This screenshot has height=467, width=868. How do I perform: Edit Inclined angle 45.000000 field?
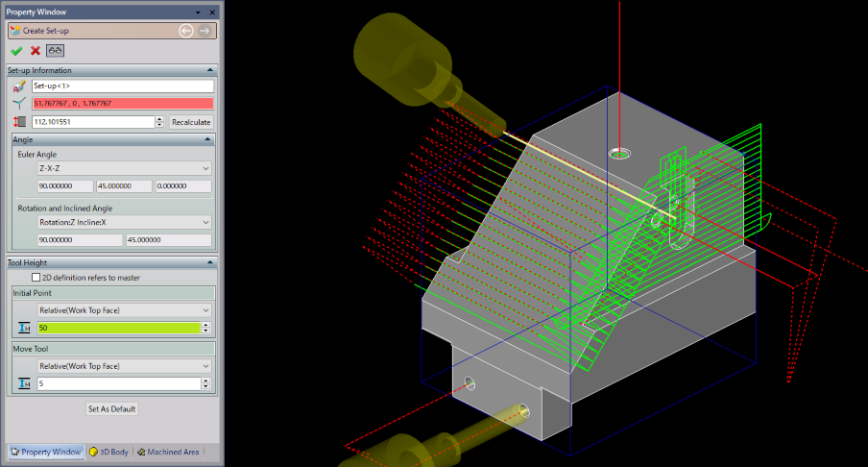point(169,240)
